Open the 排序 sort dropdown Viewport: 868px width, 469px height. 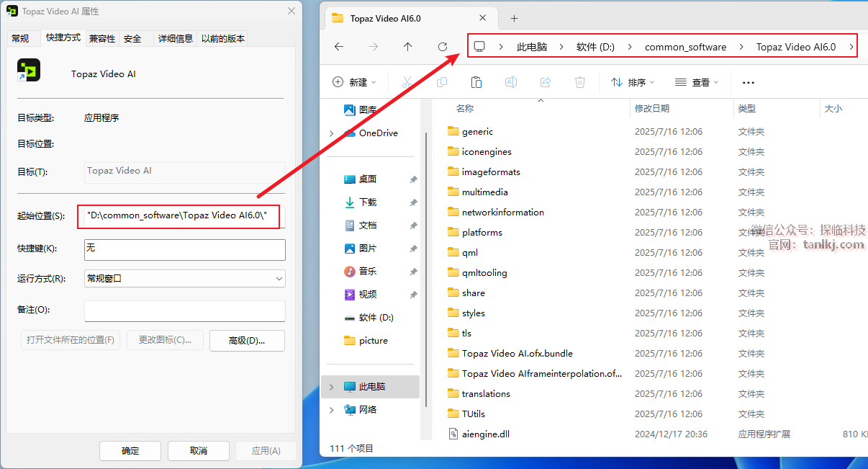point(633,82)
